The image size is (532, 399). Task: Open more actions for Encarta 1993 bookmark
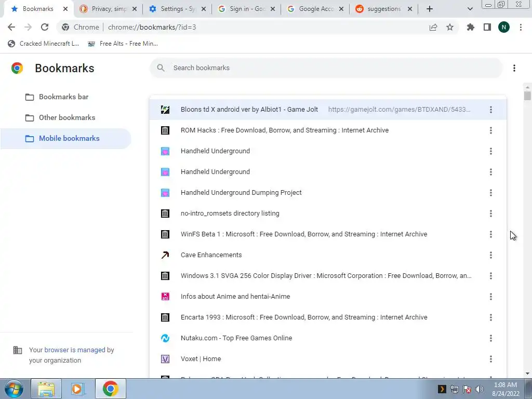pyautogui.click(x=491, y=317)
